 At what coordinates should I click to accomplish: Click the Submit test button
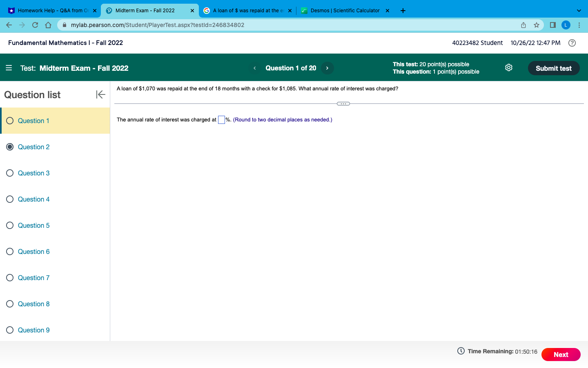pos(554,68)
